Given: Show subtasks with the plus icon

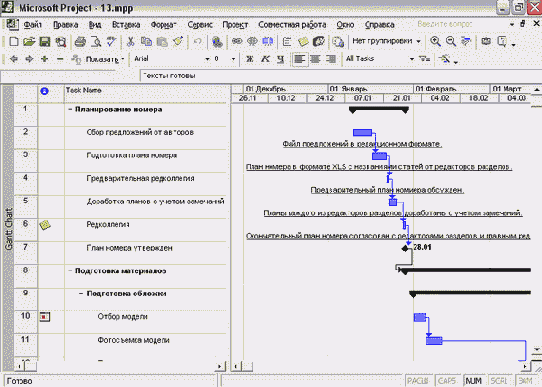Looking at the screenshot, I should 45,59.
